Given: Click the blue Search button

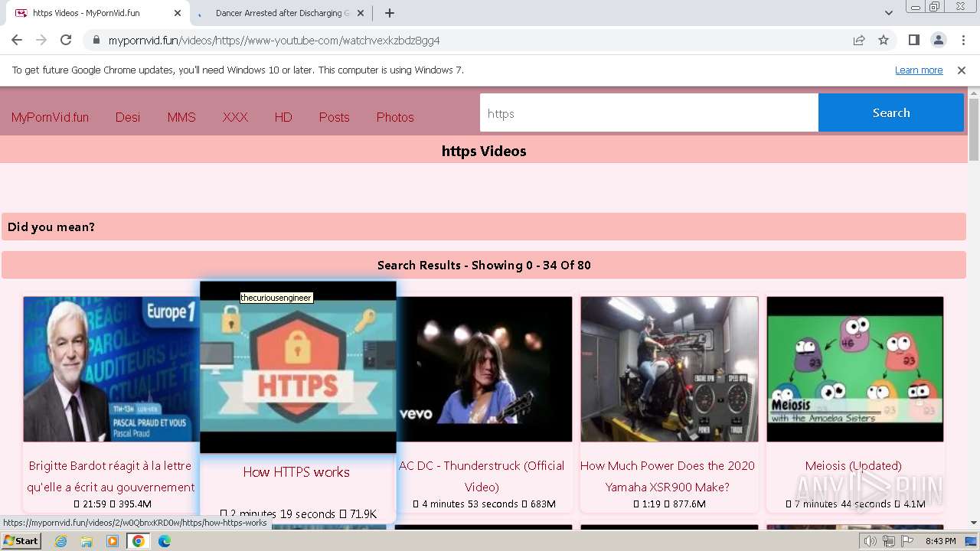Looking at the screenshot, I should 891,112.
